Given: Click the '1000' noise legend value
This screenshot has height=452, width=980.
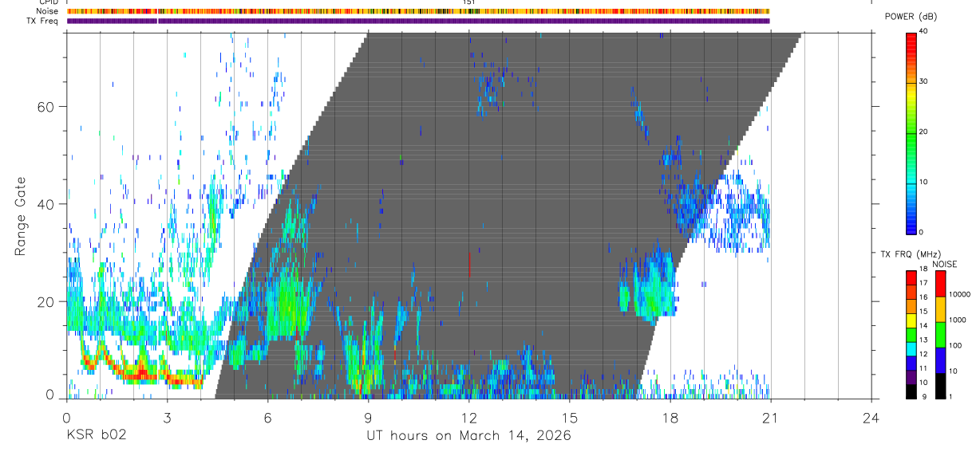Looking at the screenshot, I should tap(958, 320).
